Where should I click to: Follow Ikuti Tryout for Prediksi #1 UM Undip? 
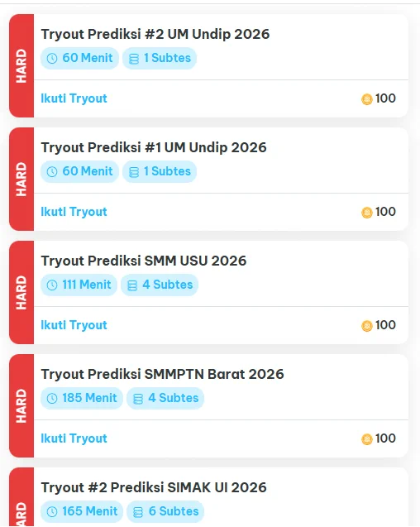click(74, 212)
